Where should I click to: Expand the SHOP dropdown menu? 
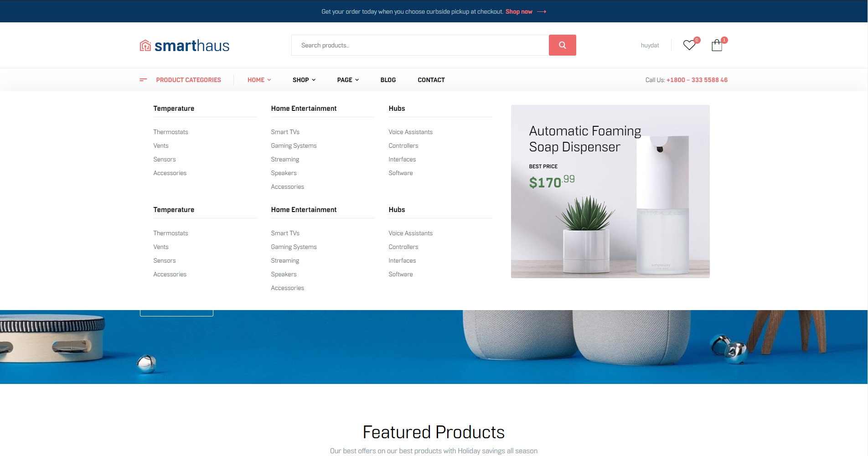pos(304,80)
